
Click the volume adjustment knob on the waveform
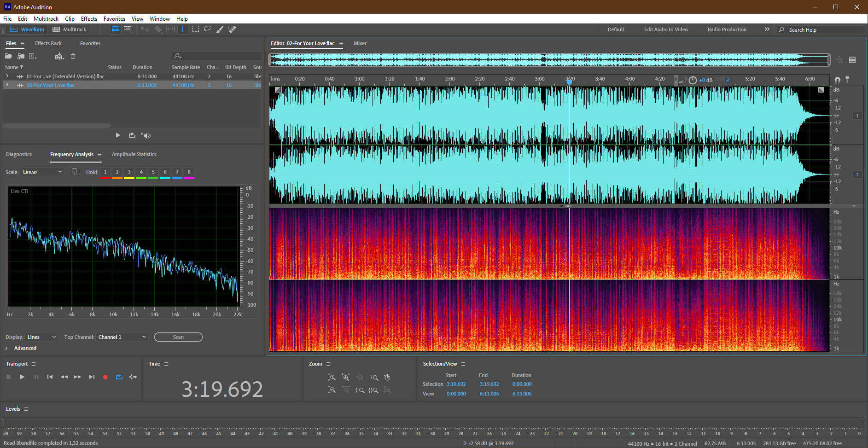(693, 80)
